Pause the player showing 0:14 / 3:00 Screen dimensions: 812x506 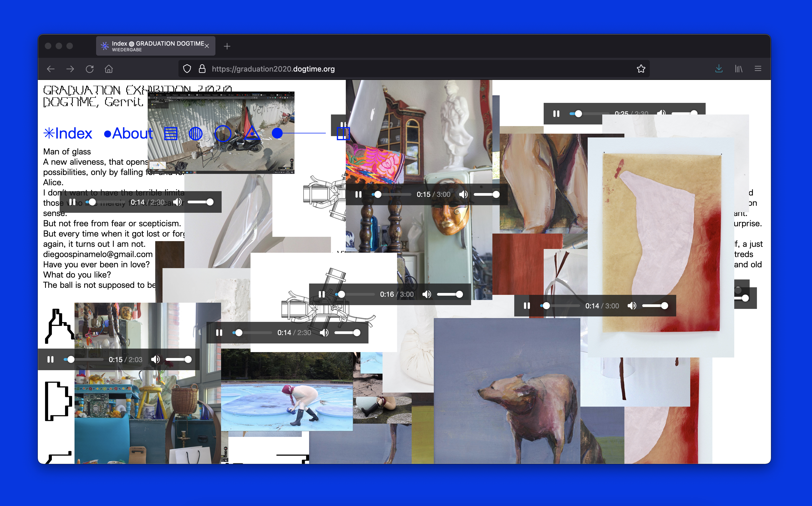[x=527, y=306]
